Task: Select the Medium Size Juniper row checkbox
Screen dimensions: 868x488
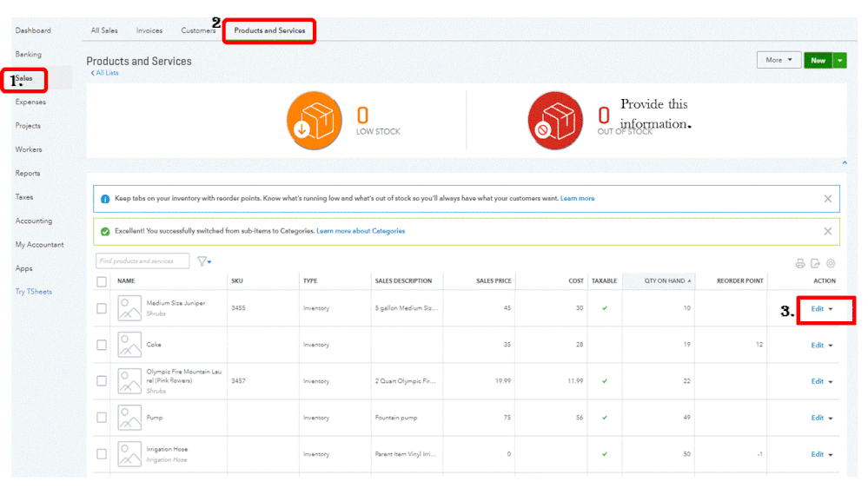Action: click(x=102, y=308)
